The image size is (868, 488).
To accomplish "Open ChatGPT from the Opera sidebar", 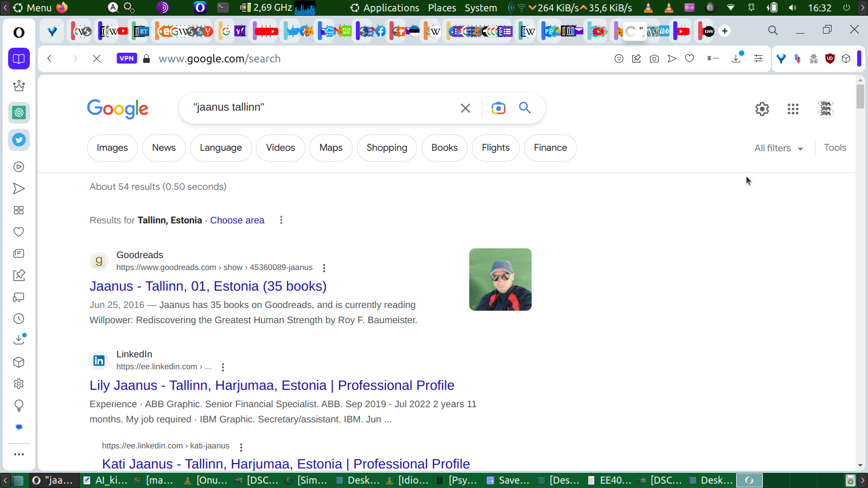I will tap(19, 113).
